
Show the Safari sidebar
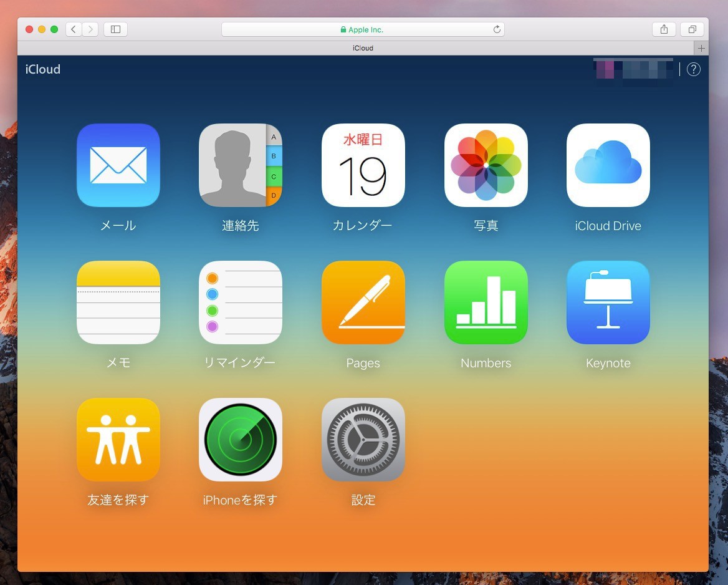pyautogui.click(x=115, y=29)
